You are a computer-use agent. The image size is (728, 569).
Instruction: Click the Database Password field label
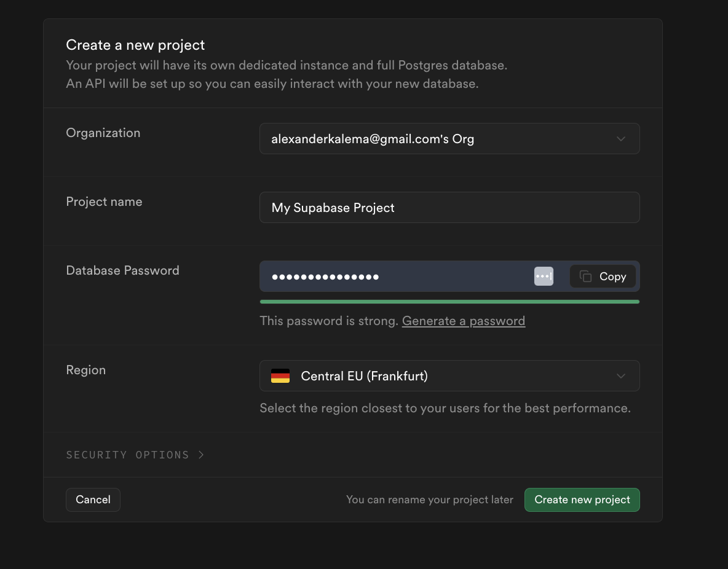(122, 270)
